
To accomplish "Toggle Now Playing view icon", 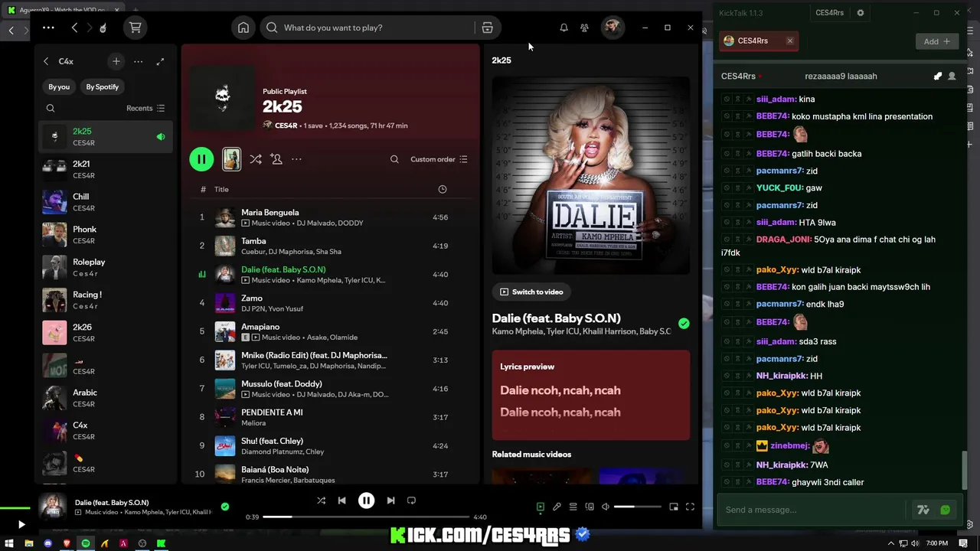I will tap(541, 507).
